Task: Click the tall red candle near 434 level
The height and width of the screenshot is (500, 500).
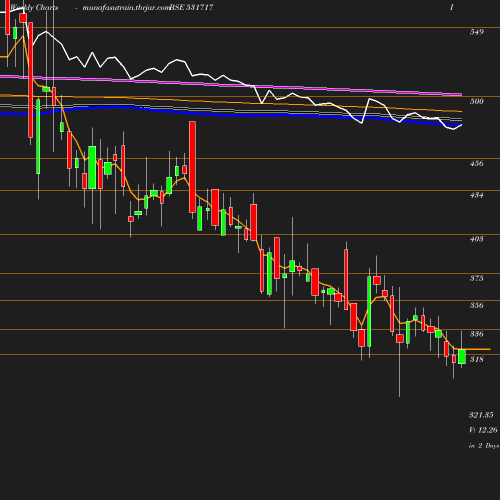Action: [192, 167]
